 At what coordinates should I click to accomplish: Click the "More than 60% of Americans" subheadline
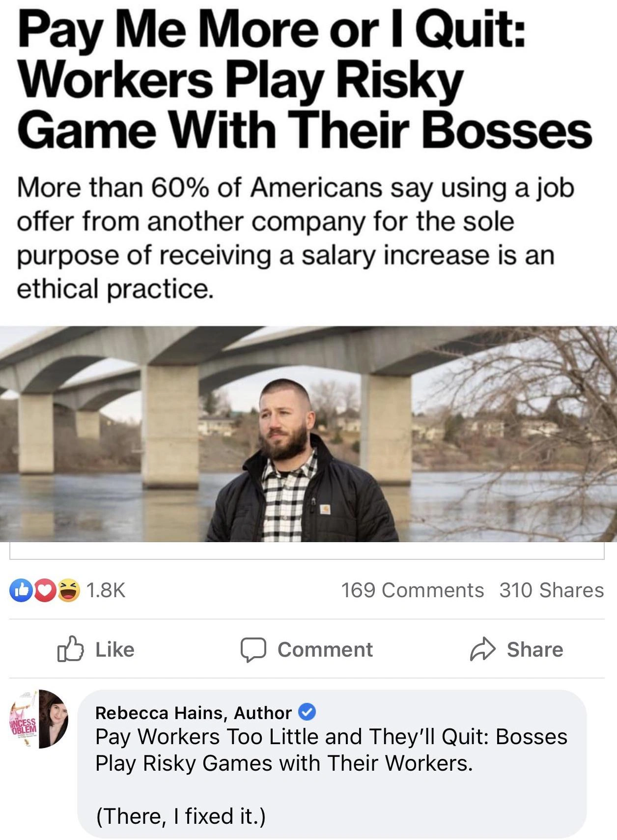[x=295, y=238]
